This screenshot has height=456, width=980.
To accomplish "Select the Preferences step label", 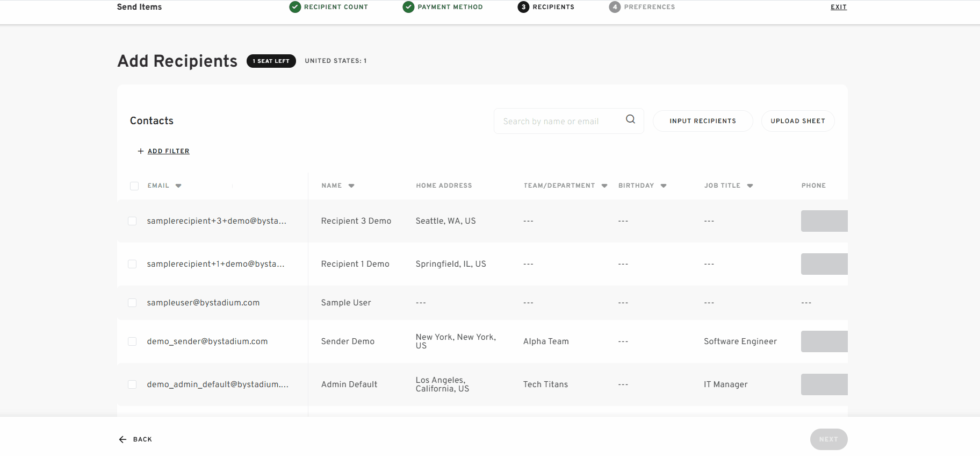I will (650, 7).
